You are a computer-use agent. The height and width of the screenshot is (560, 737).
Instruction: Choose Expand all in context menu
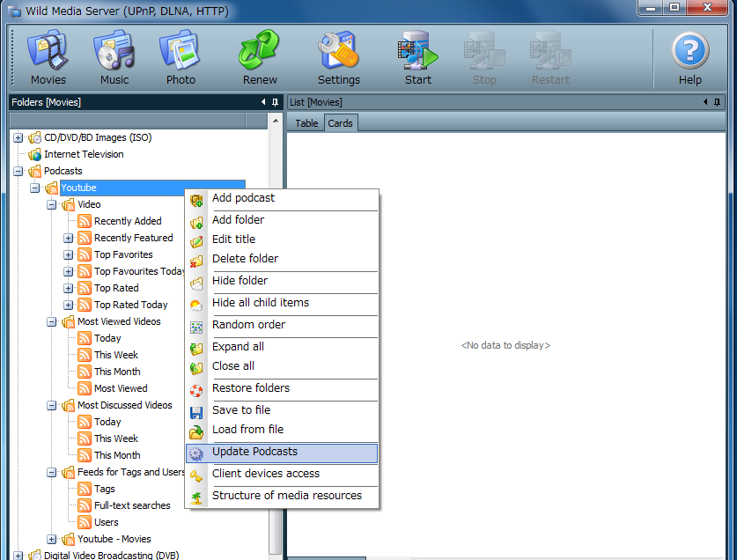click(x=282, y=347)
